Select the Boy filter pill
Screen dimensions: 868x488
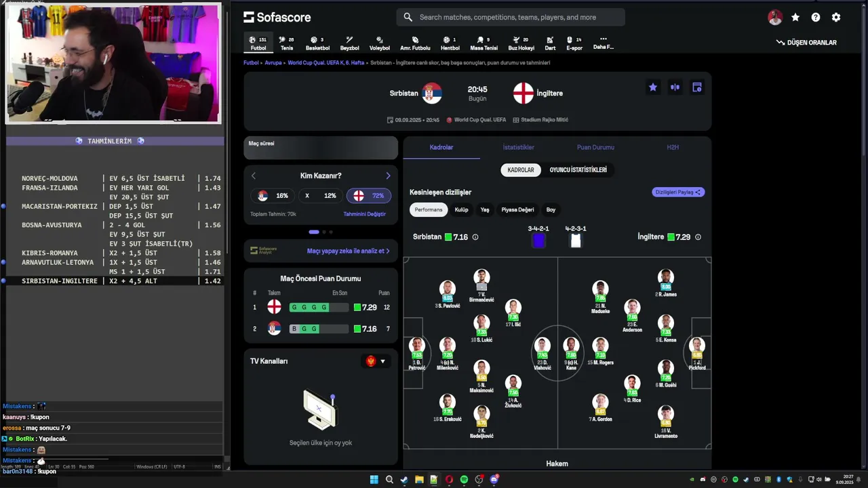tap(551, 210)
